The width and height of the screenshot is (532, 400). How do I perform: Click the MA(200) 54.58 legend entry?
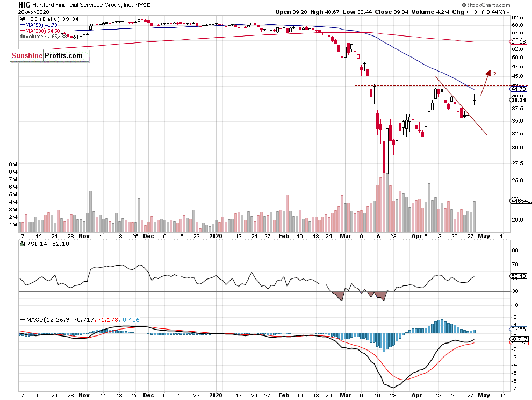pyautogui.click(x=42, y=31)
